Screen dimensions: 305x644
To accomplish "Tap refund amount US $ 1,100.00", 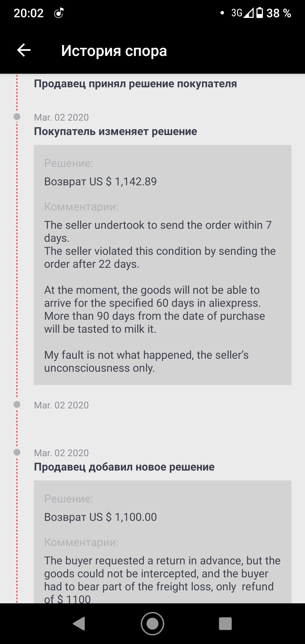I will point(101,517).
